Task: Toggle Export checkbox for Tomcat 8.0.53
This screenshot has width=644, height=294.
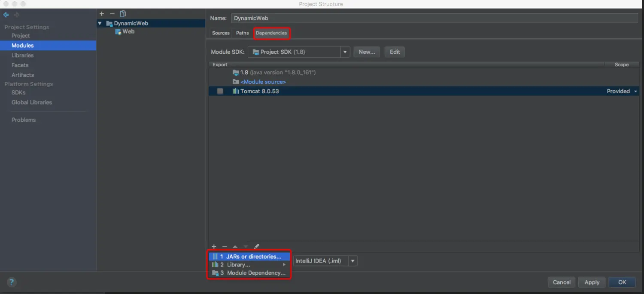Action: coord(220,91)
